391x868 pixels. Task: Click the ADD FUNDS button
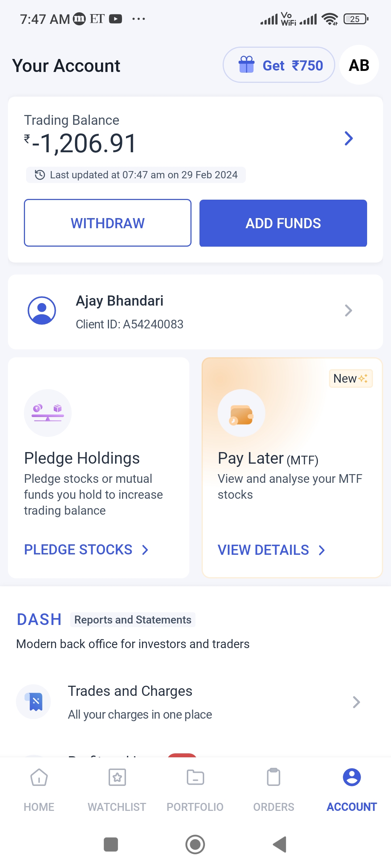point(283,223)
